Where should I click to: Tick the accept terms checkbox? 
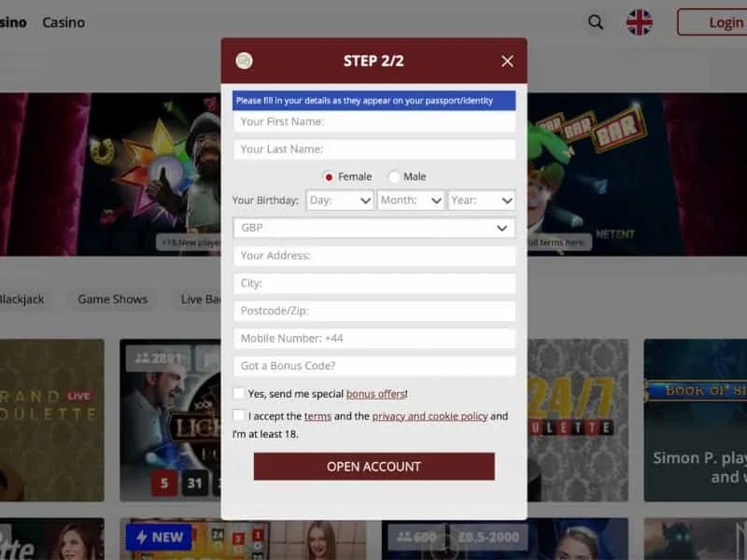(239, 415)
